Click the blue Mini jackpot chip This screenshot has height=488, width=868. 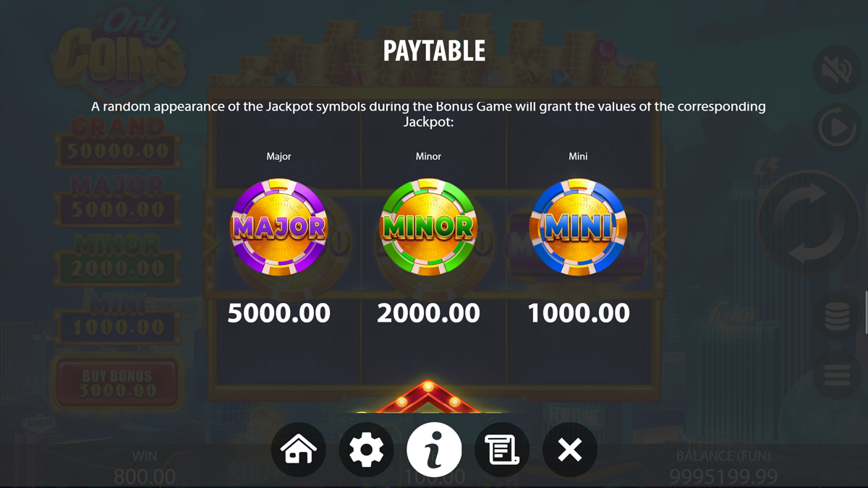(578, 227)
